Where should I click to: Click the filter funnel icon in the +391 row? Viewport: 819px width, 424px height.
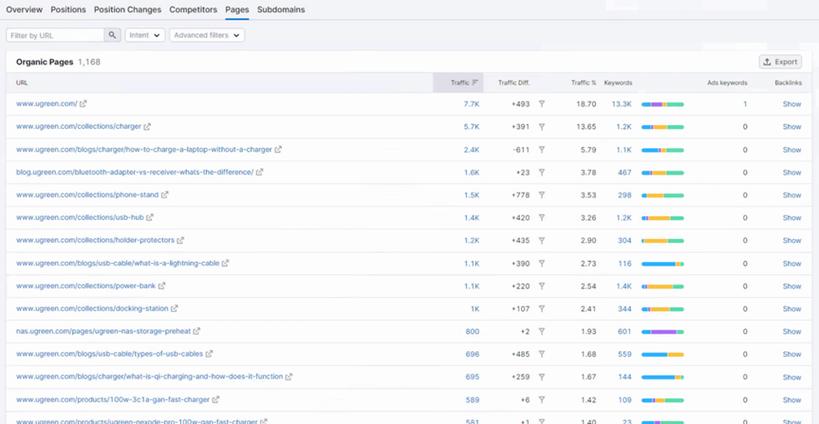coord(542,126)
